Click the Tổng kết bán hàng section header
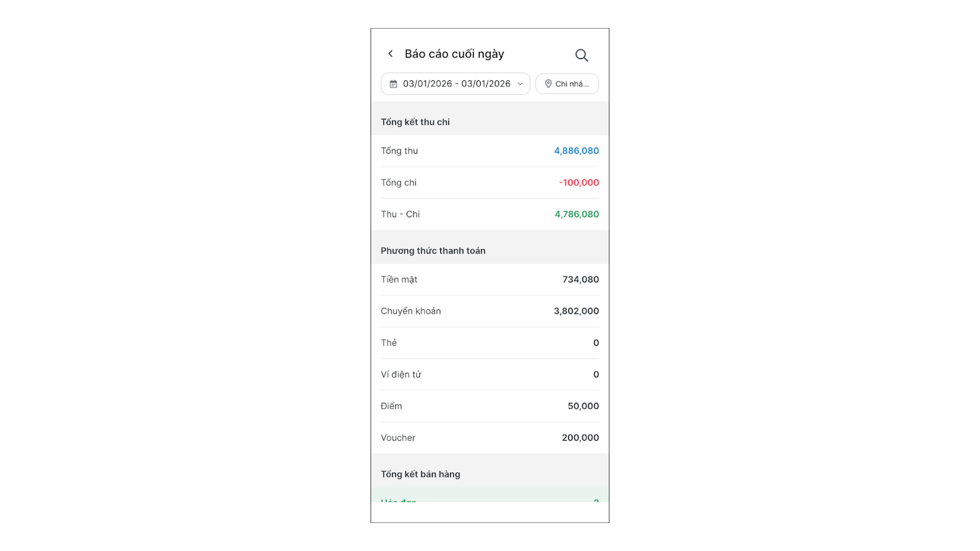 coord(420,474)
